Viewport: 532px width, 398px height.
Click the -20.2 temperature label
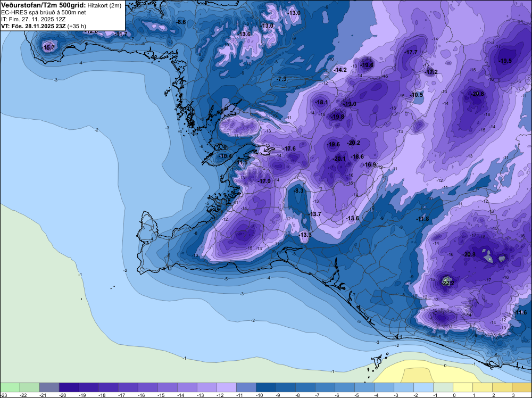354,143
